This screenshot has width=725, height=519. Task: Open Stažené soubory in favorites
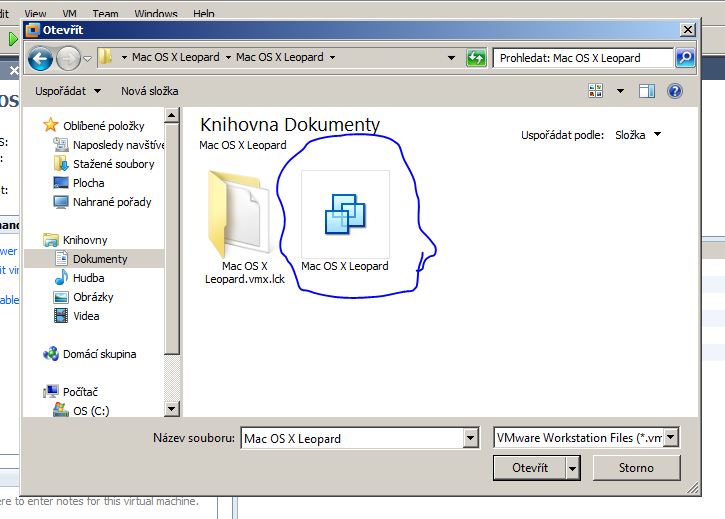click(113, 164)
